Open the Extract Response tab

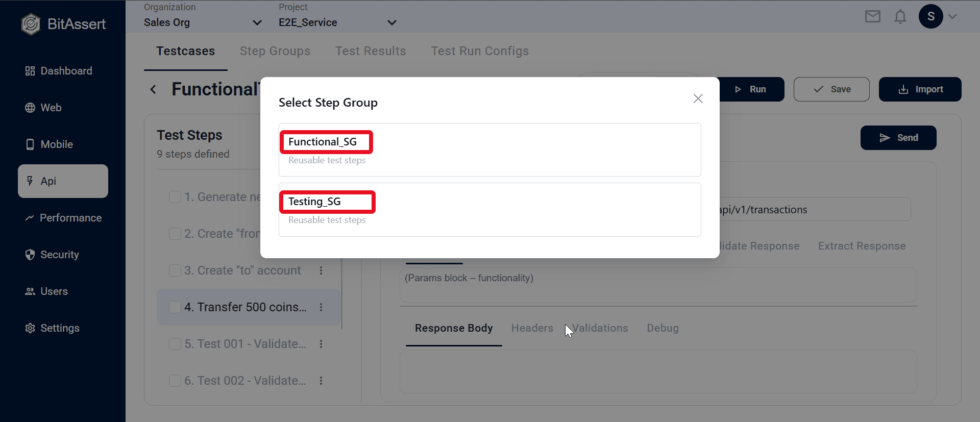point(862,246)
